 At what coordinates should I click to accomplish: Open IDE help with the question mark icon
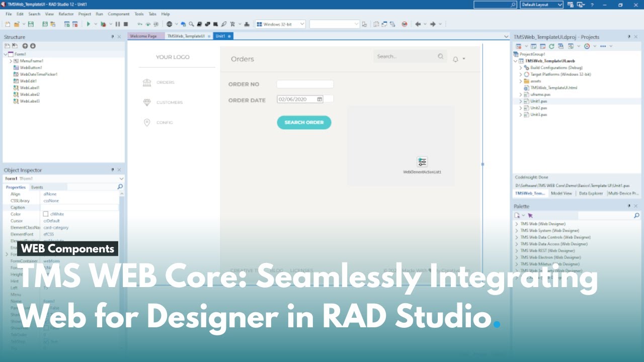(x=592, y=5)
